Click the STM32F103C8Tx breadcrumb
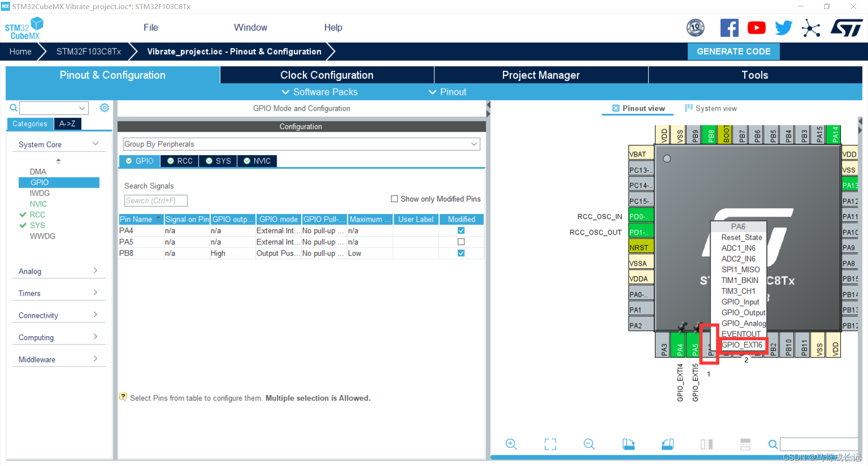This screenshot has width=868, height=466. (x=89, y=52)
